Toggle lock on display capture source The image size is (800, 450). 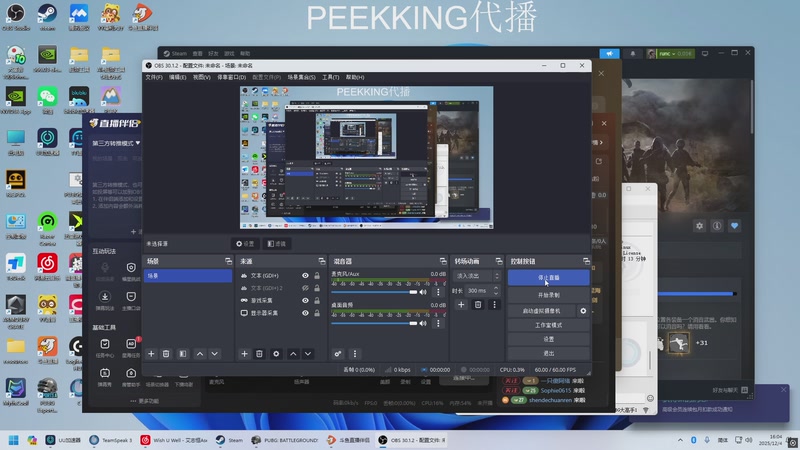coord(317,313)
